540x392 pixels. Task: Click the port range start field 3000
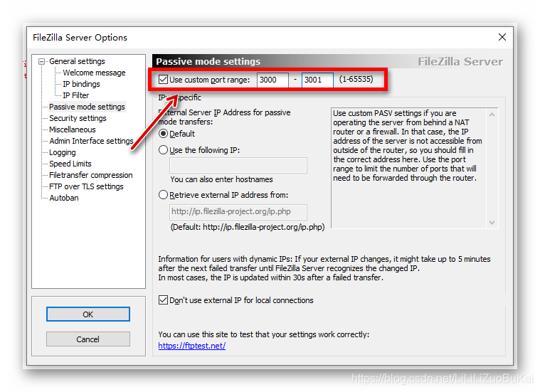point(272,80)
